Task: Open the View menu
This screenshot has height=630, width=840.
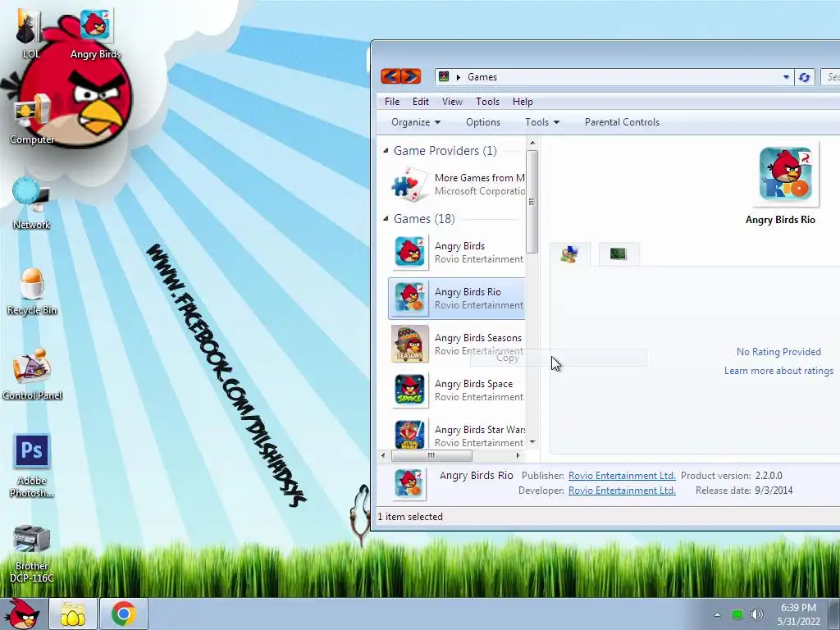Action: pos(452,102)
